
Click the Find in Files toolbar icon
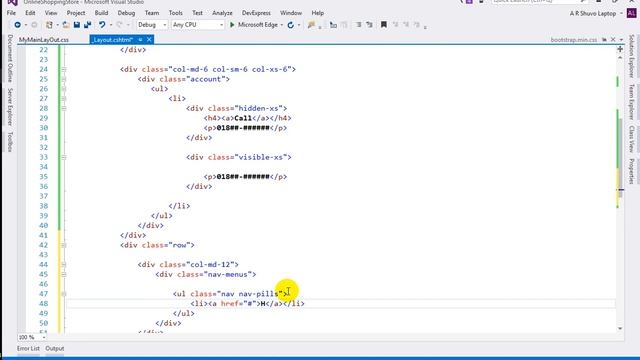(311, 25)
